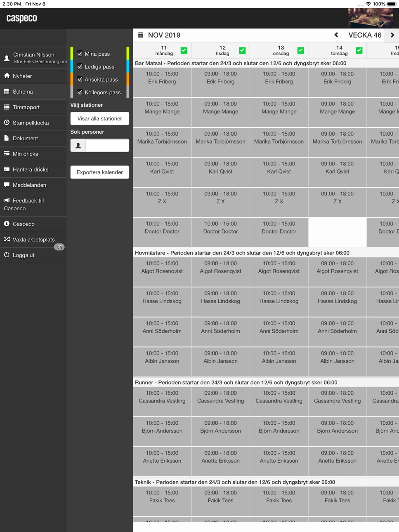This screenshot has width=399, height=532.
Task: Click the green Mina pass color bar
Action: coord(72,53)
